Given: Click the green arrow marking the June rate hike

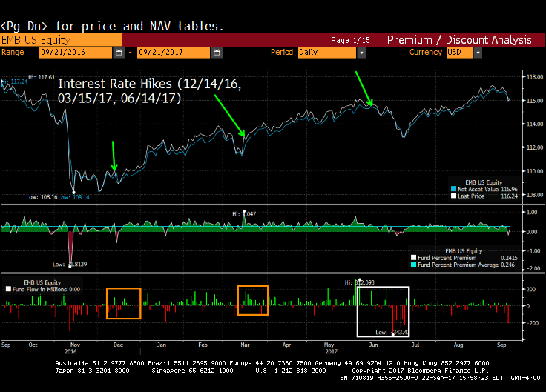Looking at the screenshot, I should click(x=364, y=88).
